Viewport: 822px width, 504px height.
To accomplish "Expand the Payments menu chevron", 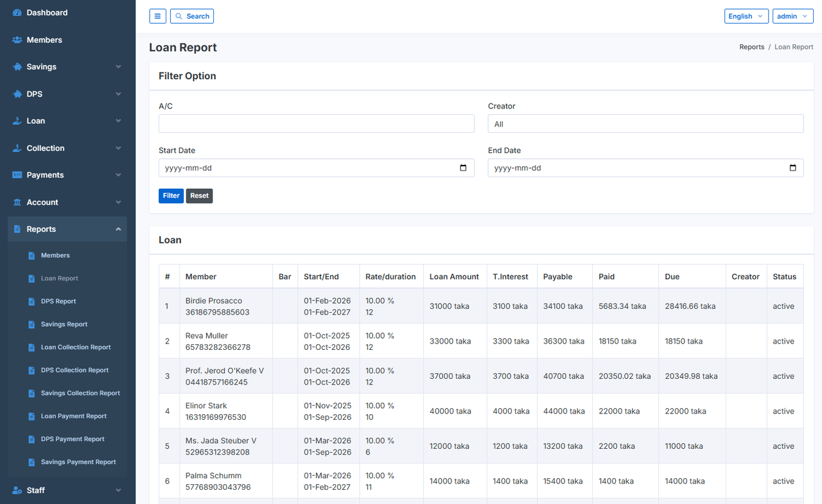I will (x=118, y=175).
